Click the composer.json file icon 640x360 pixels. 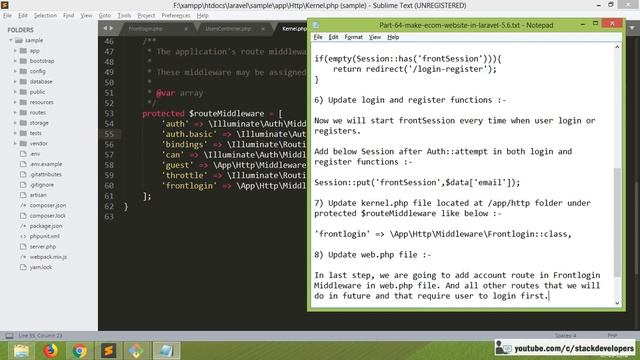[x=23, y=205]
